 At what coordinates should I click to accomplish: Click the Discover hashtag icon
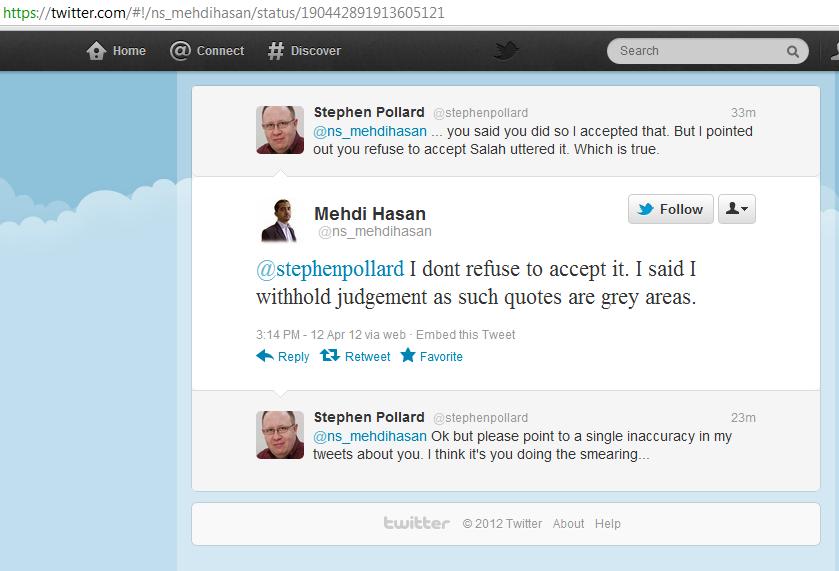pos(276,51)
